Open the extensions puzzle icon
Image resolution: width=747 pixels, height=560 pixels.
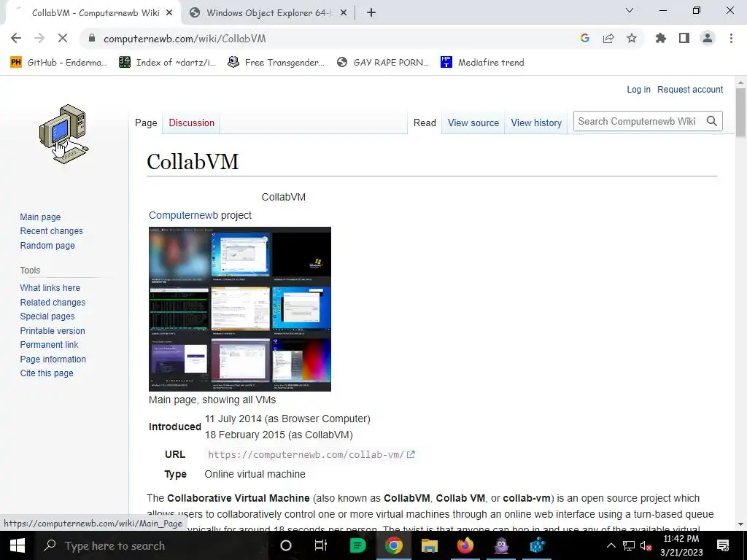pos(661,38)
